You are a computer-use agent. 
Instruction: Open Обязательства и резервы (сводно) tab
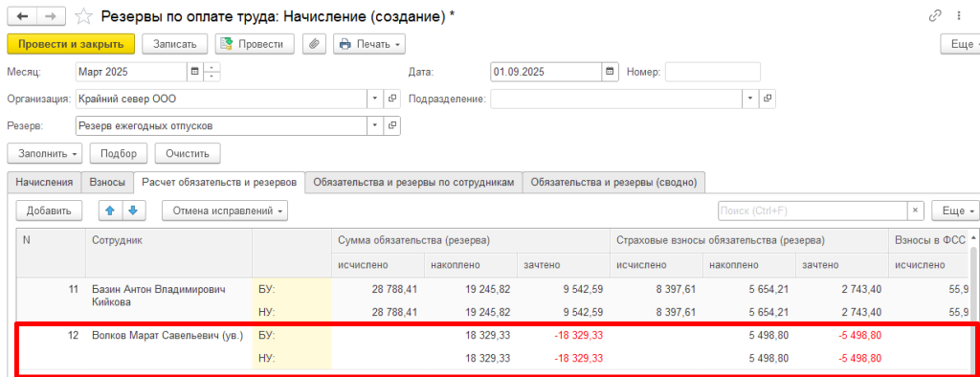click(x=613, y=182)
